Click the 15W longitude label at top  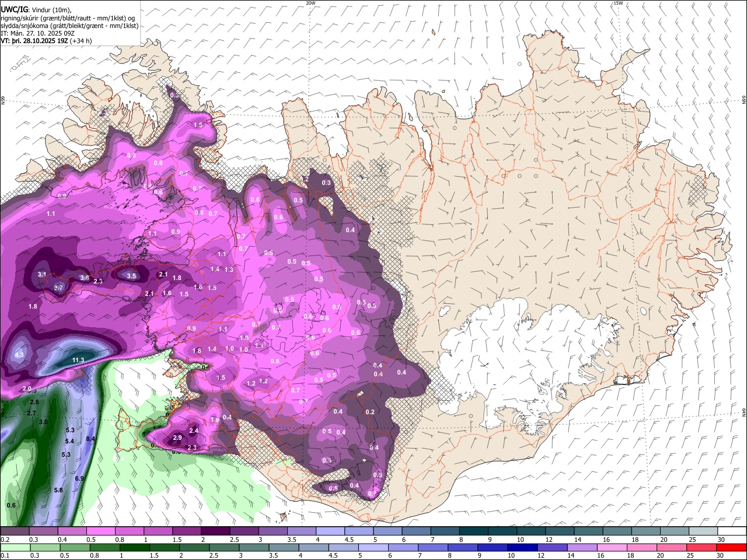(619, 3)
